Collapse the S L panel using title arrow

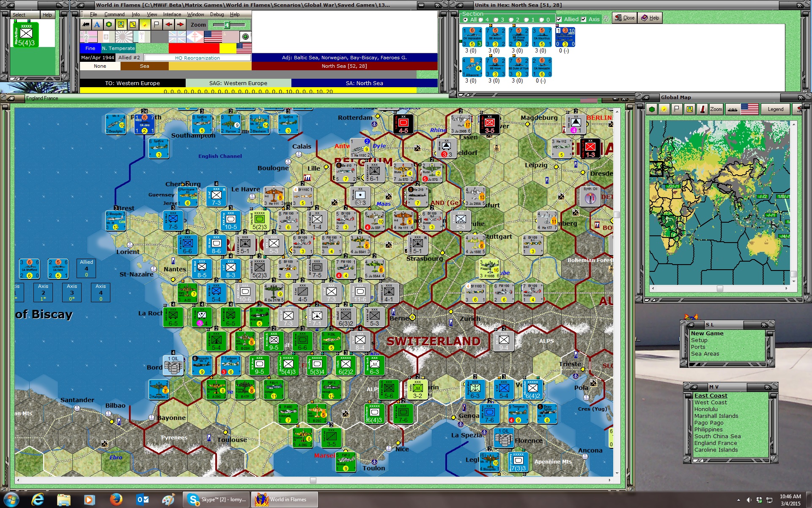[x=691, y=325]
